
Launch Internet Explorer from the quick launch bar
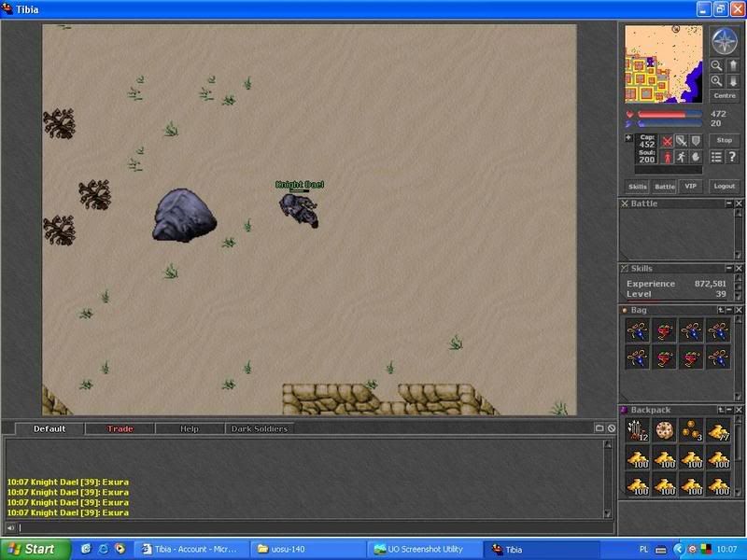pyautogui.click(x=103, y=549)
